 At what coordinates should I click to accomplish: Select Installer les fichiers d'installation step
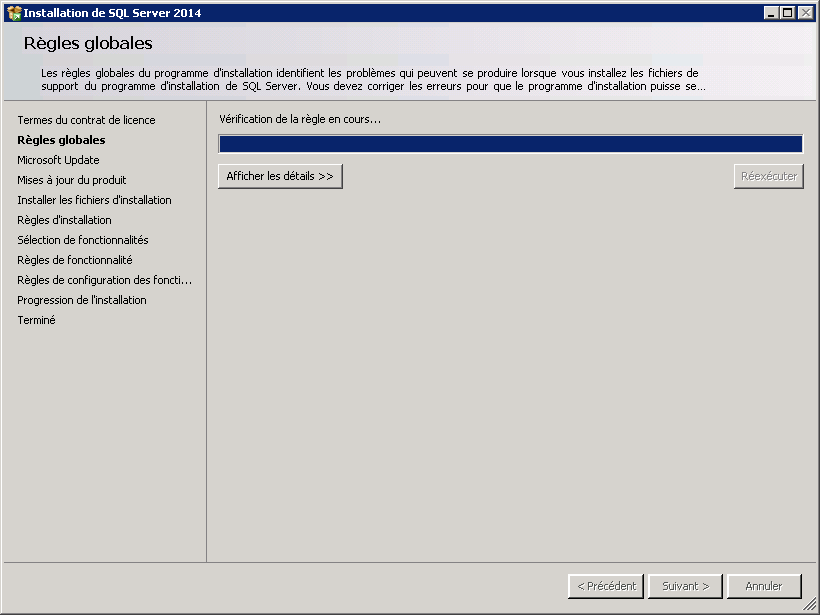[94, 200]
